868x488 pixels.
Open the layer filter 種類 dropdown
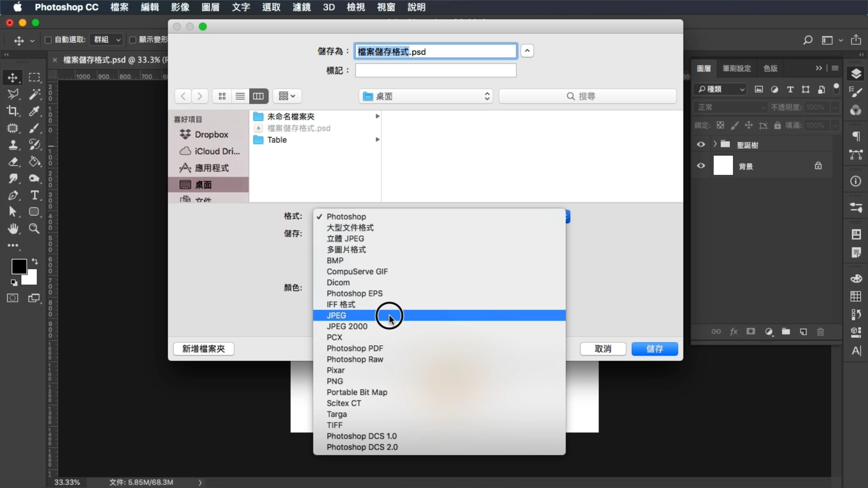[721, 89]
